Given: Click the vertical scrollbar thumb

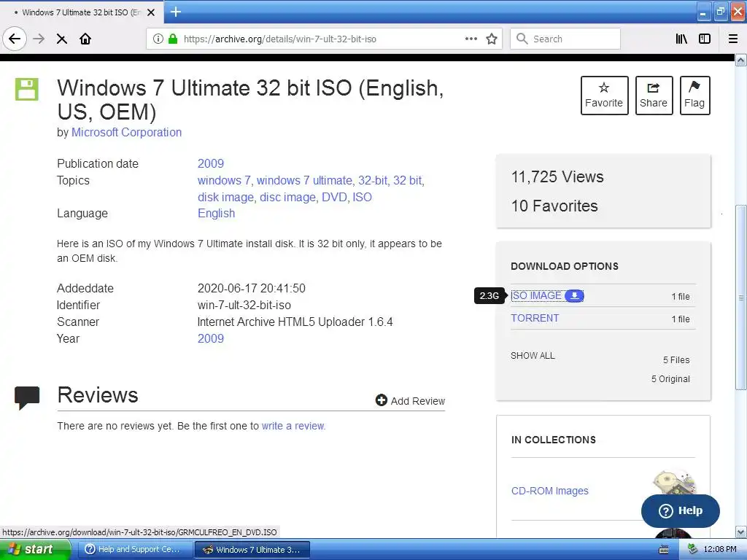Looking at the screenshot, I should pos(741,297).
